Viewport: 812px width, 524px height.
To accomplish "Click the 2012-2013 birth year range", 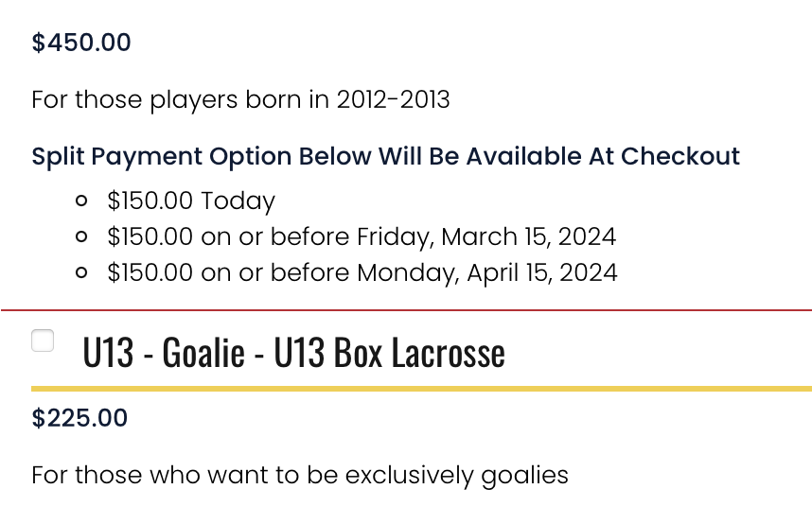I will pos(393,99).
